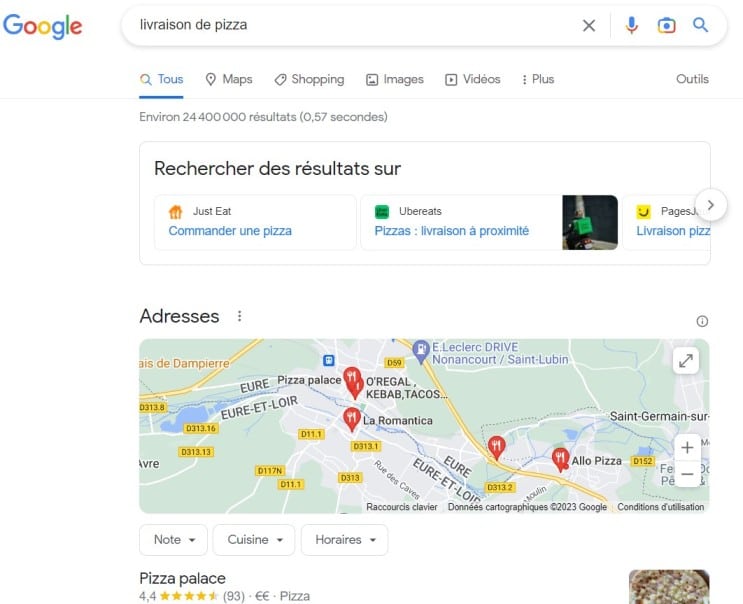Viewport: 743px width, 604px height.
Task: Start voice search with the microphone icon
Action: point(631,25)
